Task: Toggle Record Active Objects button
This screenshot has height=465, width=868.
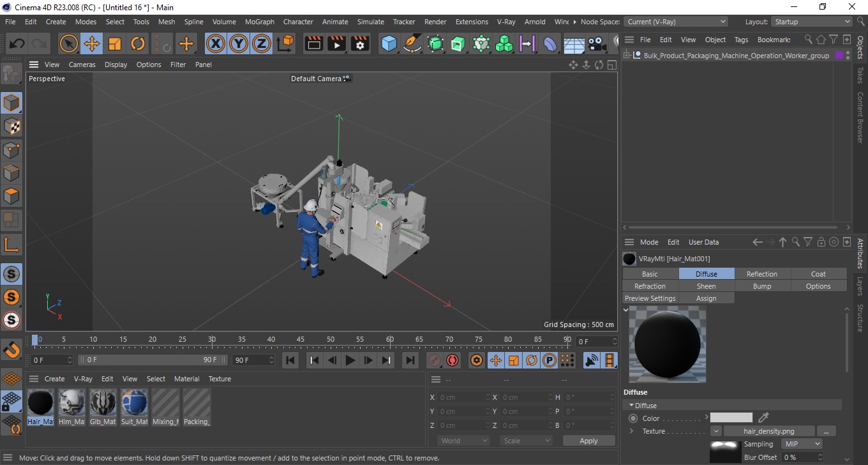Action: click(435, 360)
